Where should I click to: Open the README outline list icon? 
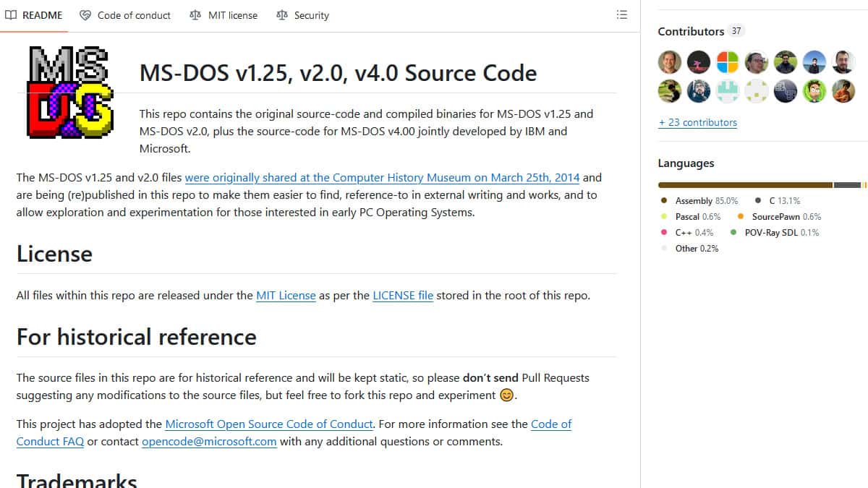[x=621, y=14]
